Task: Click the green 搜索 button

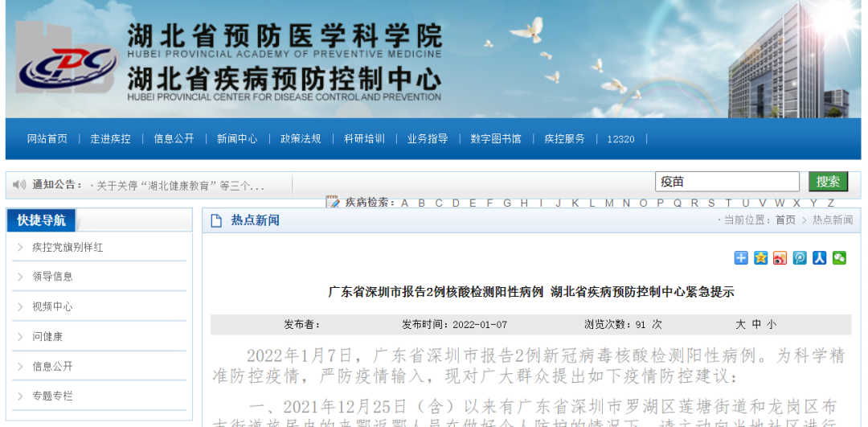Action: (x=828, y=182)
